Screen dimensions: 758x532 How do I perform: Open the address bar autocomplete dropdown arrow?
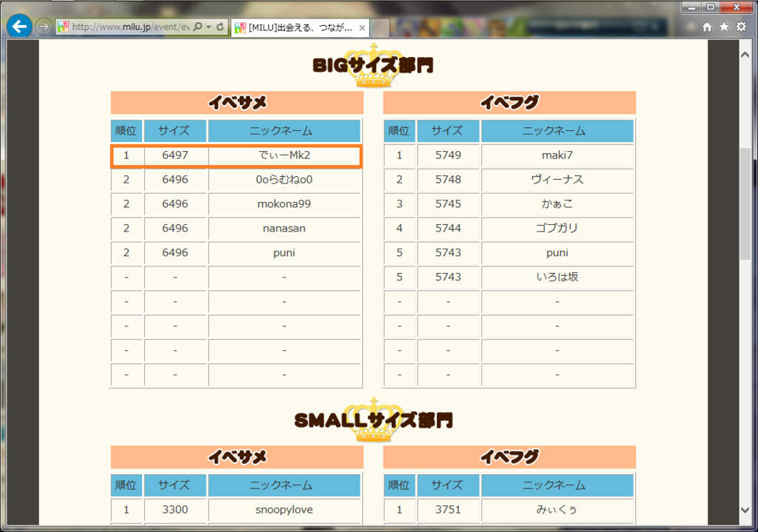pos(209,27)
